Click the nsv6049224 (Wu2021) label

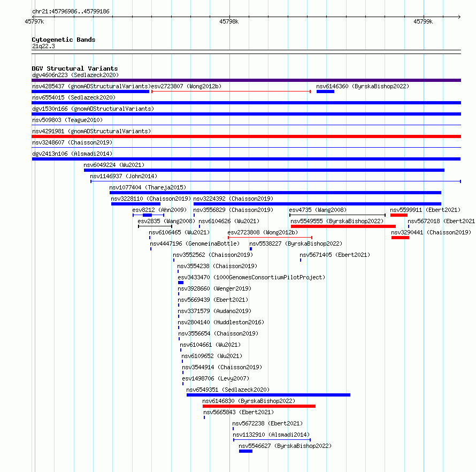pos(114,165)
